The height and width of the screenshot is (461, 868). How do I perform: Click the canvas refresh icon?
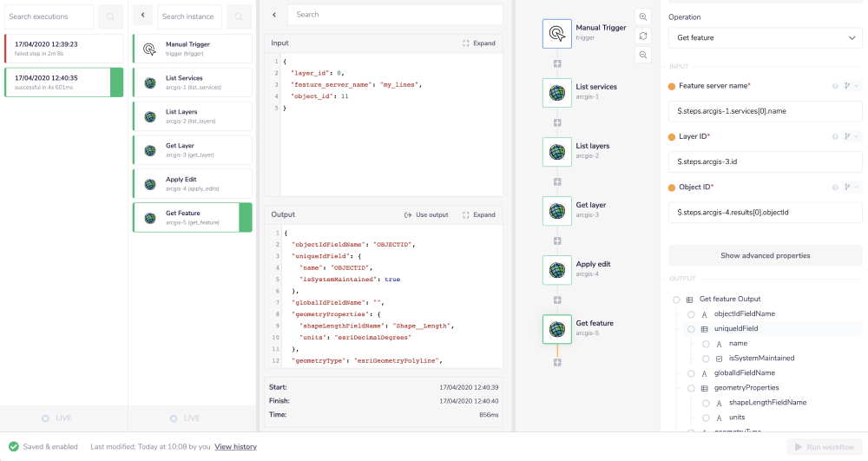(642, 36)
